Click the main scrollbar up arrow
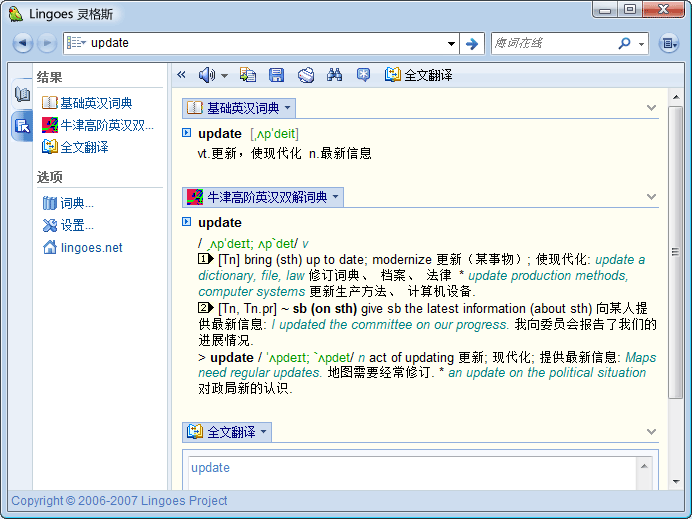Viewport: 692px width, 519px height. (x=676, y=97)
